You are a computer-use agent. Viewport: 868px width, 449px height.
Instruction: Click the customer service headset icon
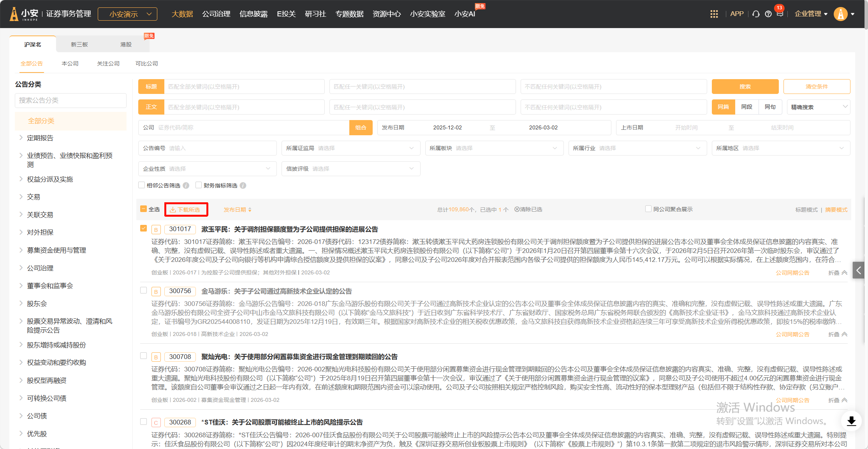pos(756,14)
